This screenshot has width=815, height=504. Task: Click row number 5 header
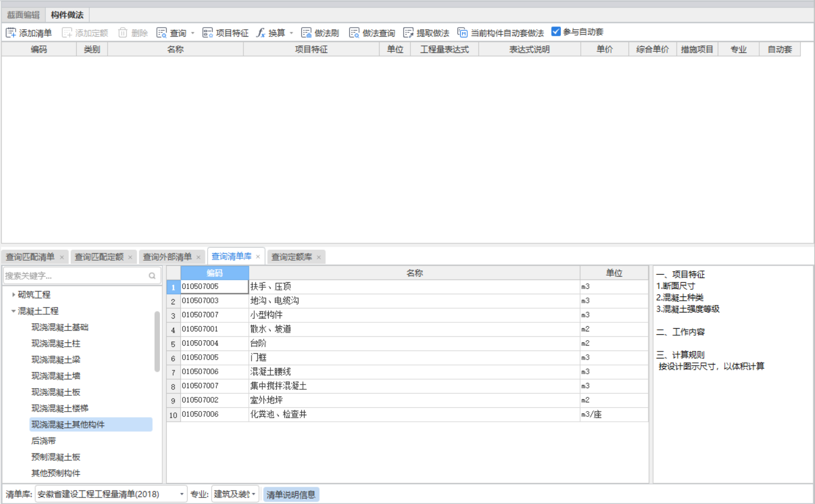173,343
